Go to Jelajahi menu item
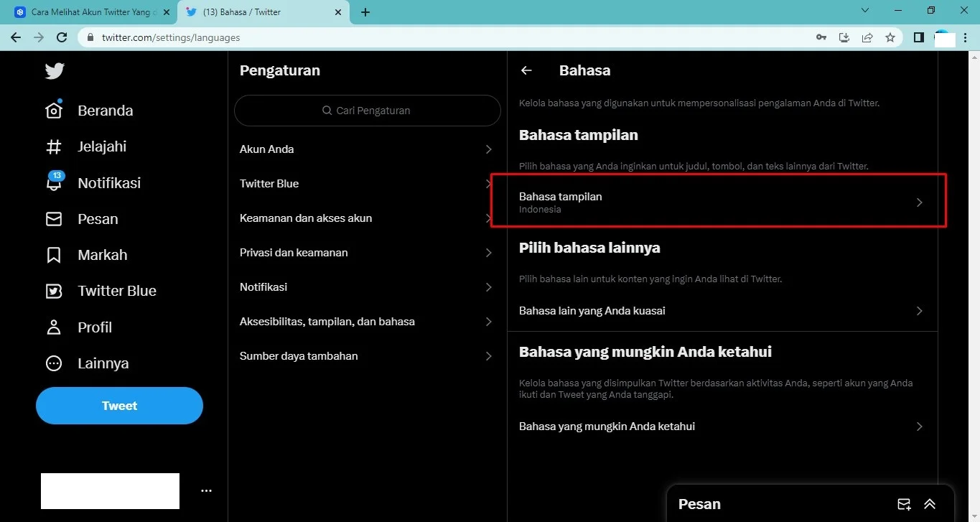The height and width of the screenshot is (522, 980). point(102,146)
